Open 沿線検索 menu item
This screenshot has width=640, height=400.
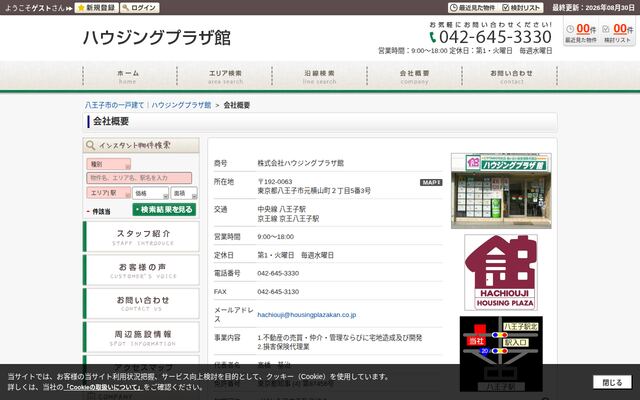[319, 76]
